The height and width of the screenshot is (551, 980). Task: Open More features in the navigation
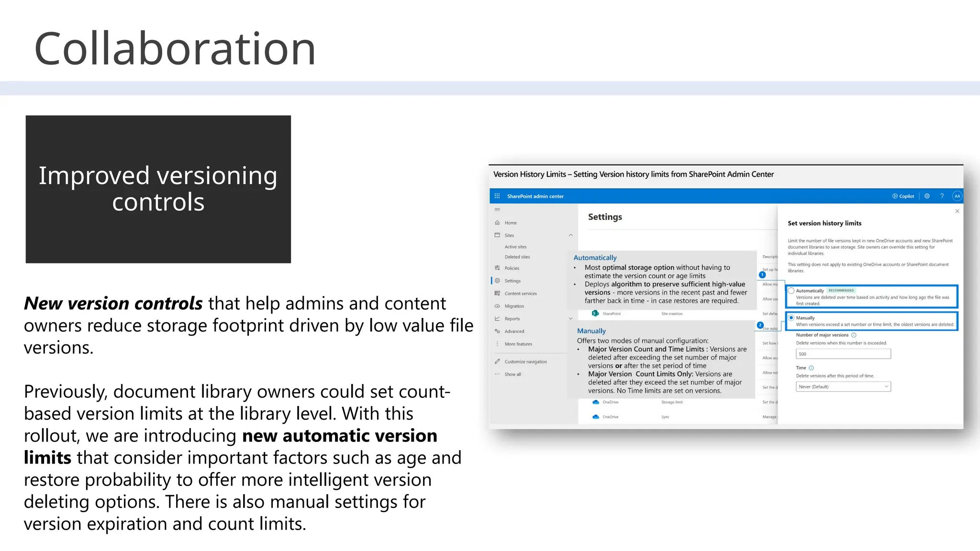518,344
